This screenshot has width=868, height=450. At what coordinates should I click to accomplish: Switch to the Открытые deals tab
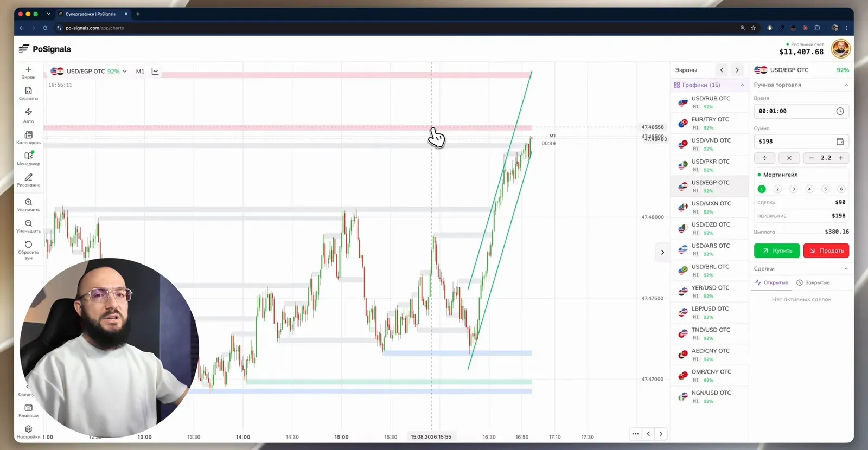(771, 282)
